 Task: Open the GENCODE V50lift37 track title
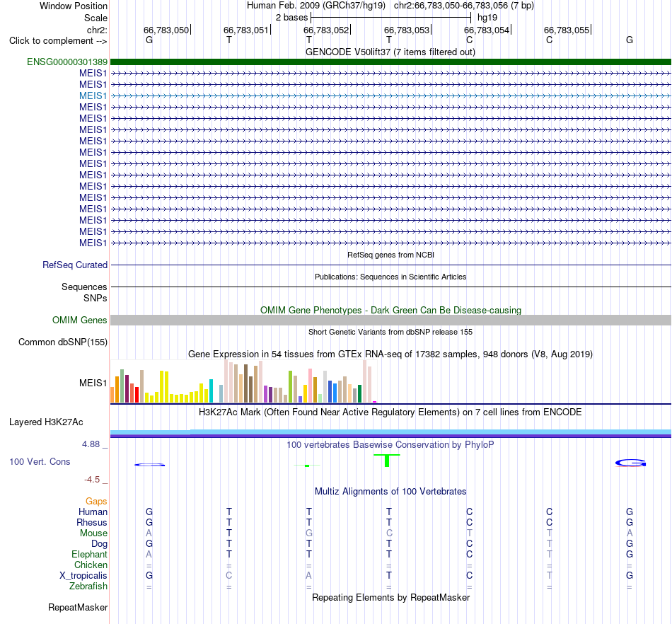[x=390, y=52]
